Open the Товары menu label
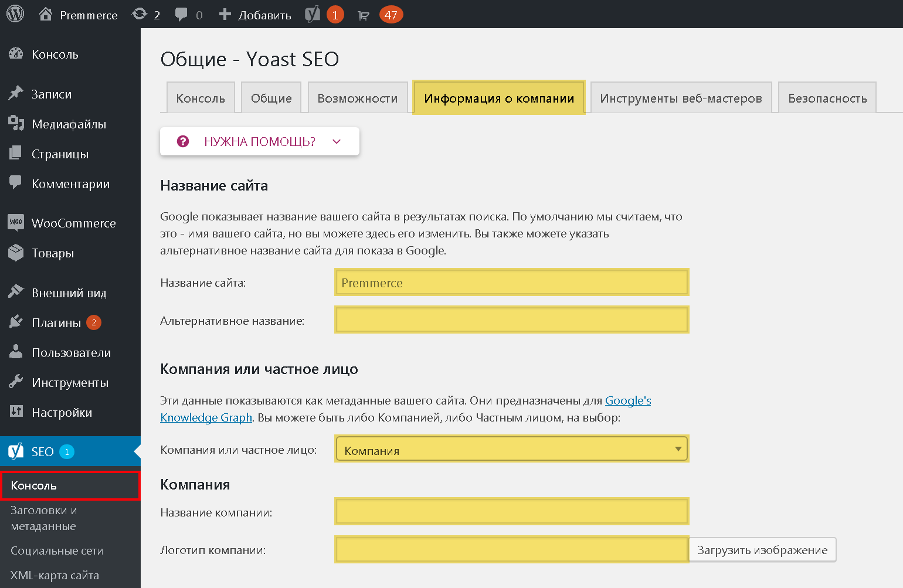This screenshot has width=903, height=588. pos(53,253)
